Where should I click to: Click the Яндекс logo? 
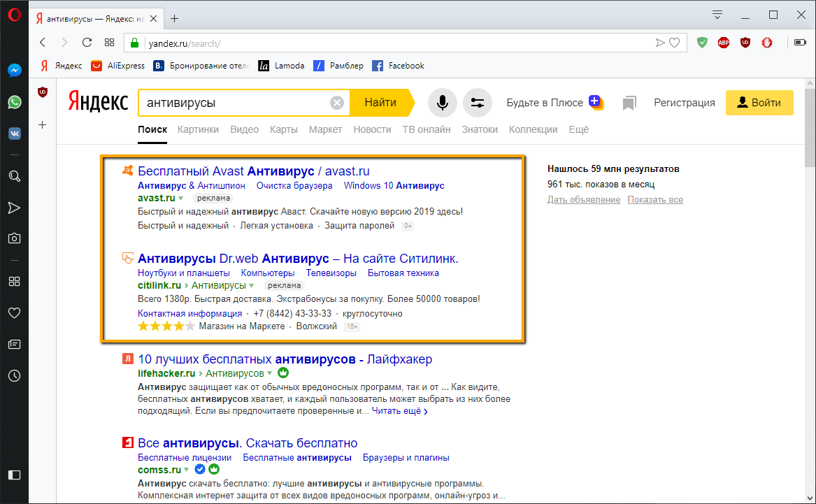(x=98, y=102)
